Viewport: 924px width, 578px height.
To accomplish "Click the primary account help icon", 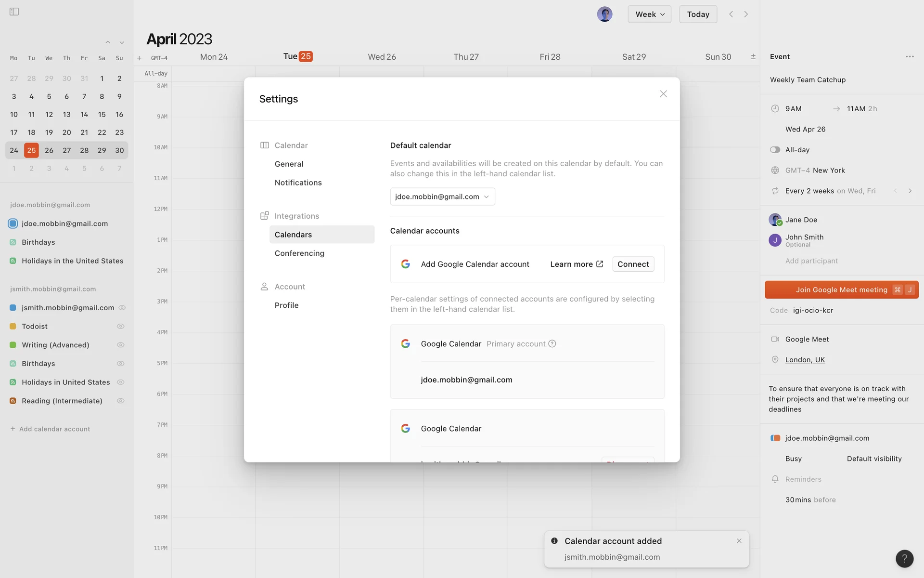I will (x=552, y=344).
